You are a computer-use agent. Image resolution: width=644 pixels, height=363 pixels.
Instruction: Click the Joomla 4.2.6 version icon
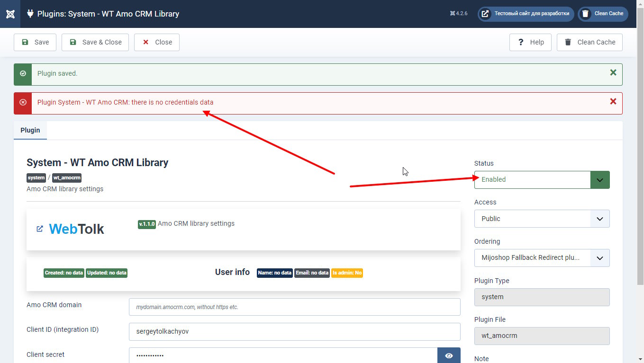tap(452, 14)
